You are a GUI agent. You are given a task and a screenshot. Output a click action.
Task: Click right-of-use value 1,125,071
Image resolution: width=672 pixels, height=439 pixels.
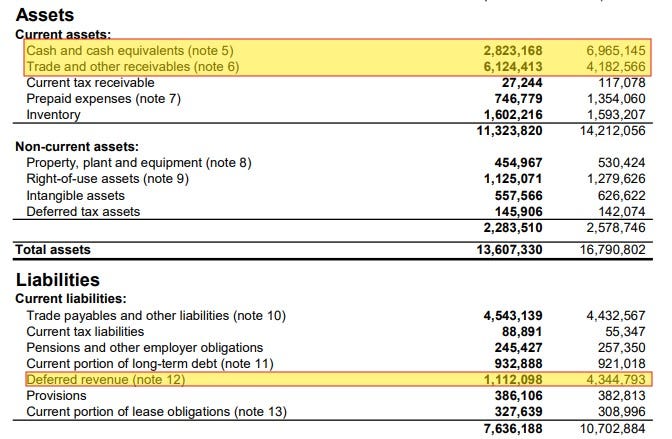pyautogui.click(x=513, y=179)
